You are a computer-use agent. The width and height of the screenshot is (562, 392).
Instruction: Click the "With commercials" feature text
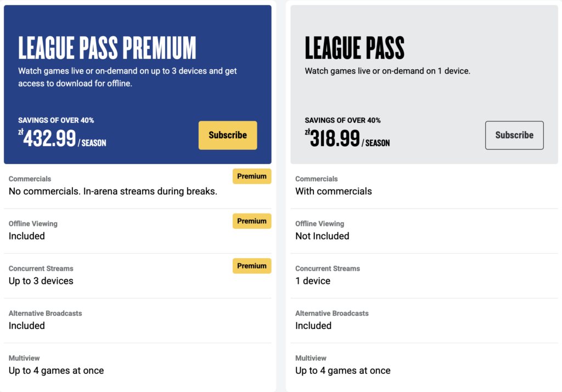point(333,192)
